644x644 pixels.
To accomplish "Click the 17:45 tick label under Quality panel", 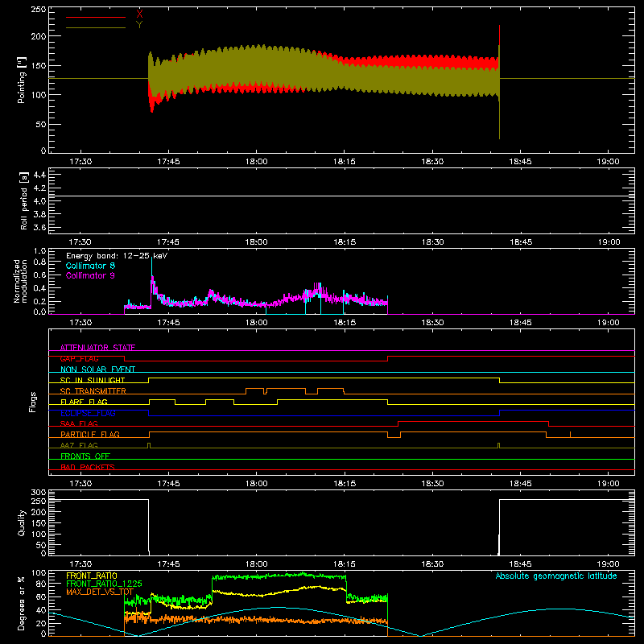I will point(168,564).
